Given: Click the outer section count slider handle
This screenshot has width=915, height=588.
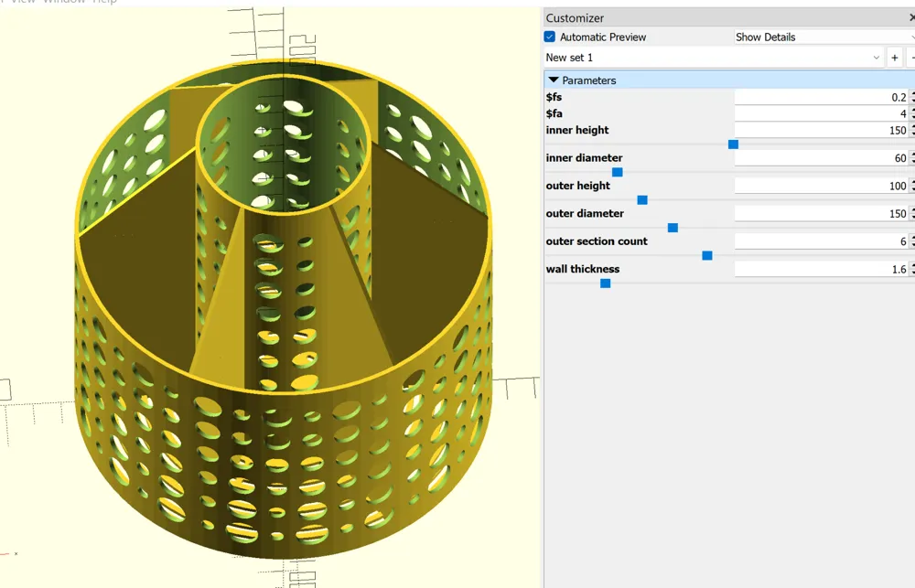Looking at the screenshot, I should pos(706,255).
